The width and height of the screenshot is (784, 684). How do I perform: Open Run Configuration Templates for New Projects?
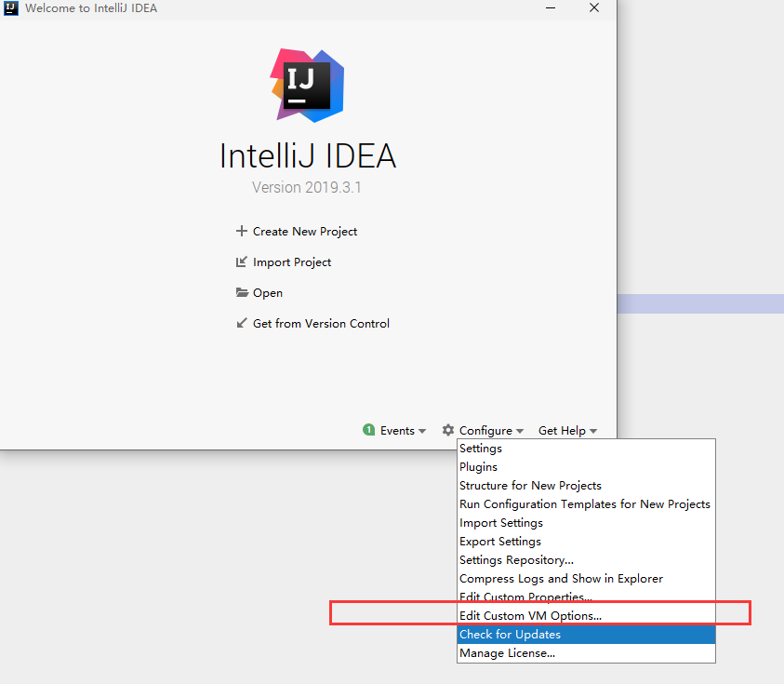pyautogui.click(x=586, y=503)
